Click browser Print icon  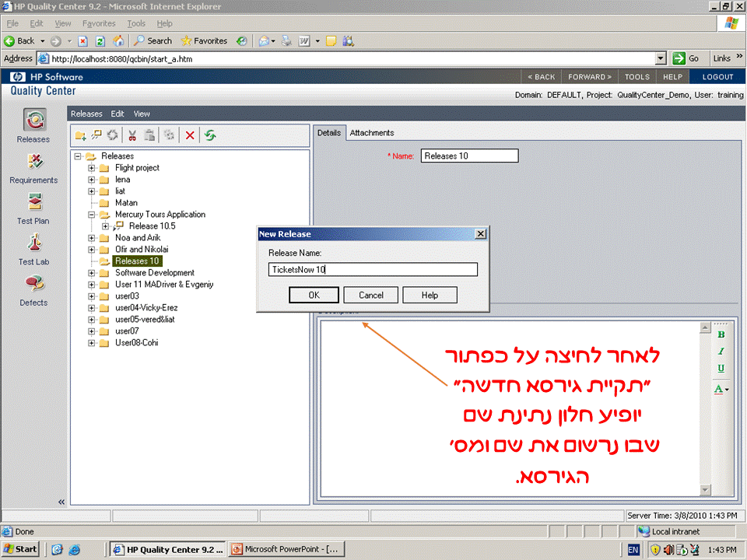click(286, 41)
